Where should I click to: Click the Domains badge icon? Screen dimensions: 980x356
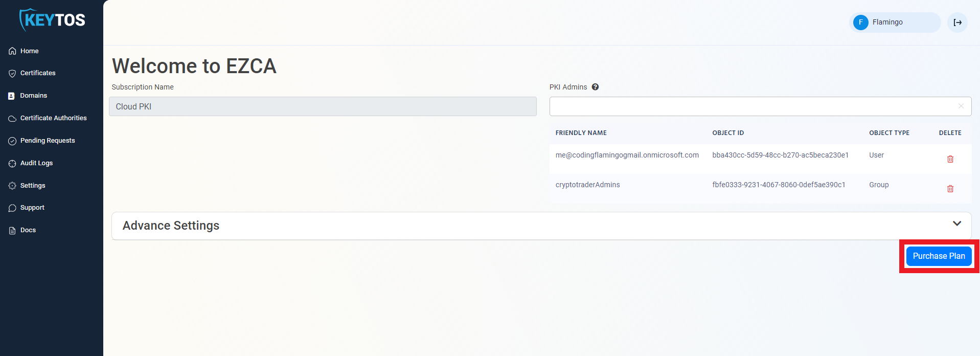pos(12,96)
